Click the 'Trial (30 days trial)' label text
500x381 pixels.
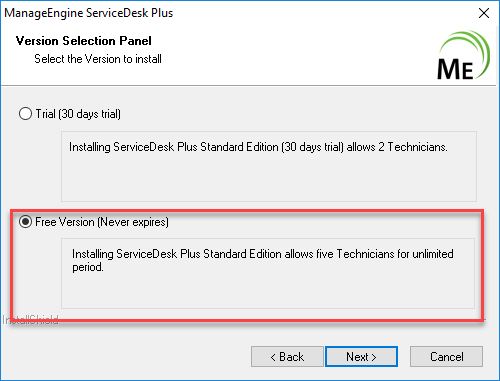tap(78, 114)
